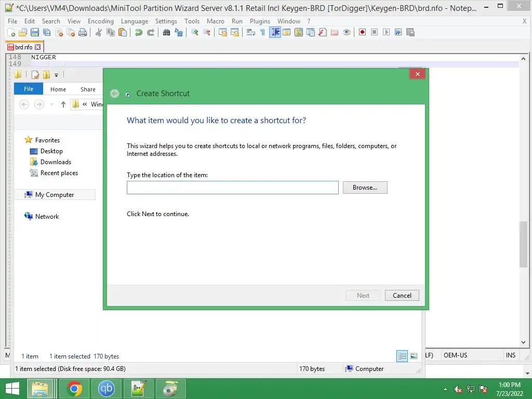This screenshot has height=399, width=532.
Task: Click the Up arrow in Explorer address bar
Action: [63, 104]
